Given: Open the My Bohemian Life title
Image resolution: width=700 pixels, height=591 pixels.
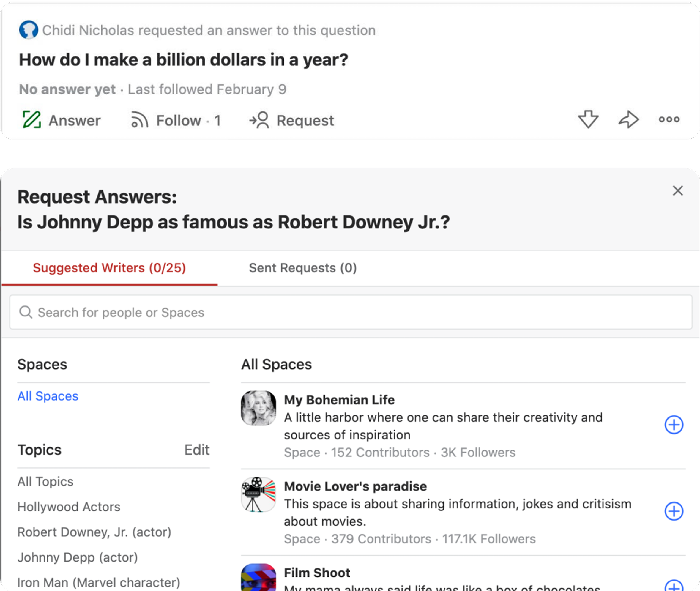Looking at the screenshot, I should coord(339,400).
